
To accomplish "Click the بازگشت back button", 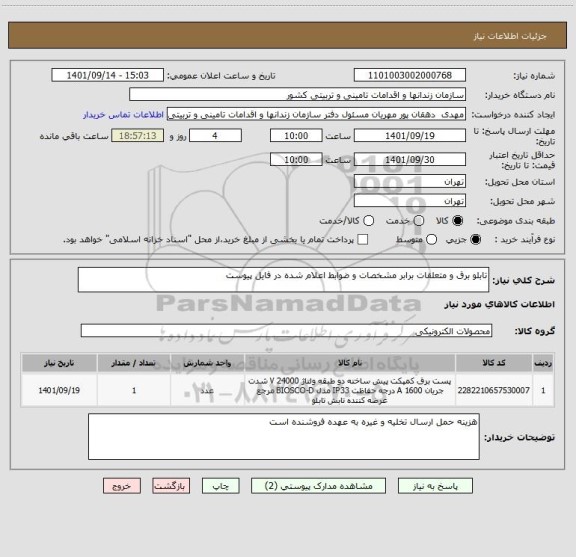I will [171, 486].
